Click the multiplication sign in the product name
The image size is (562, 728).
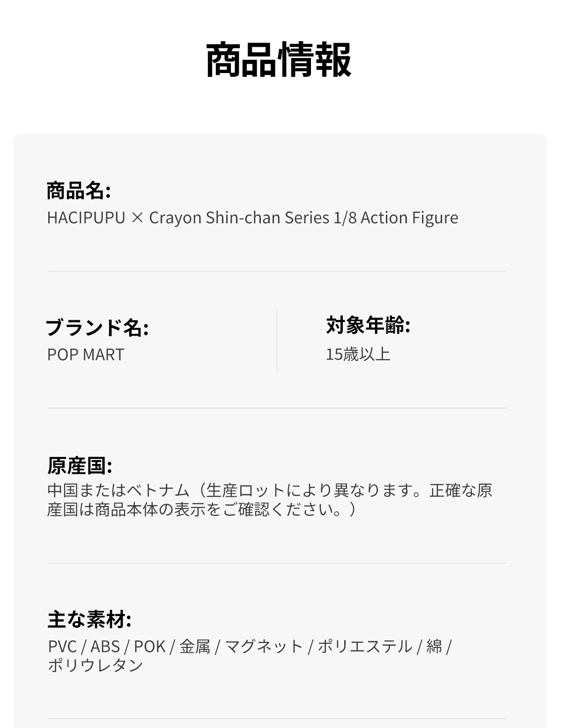(x=137, y=218)
